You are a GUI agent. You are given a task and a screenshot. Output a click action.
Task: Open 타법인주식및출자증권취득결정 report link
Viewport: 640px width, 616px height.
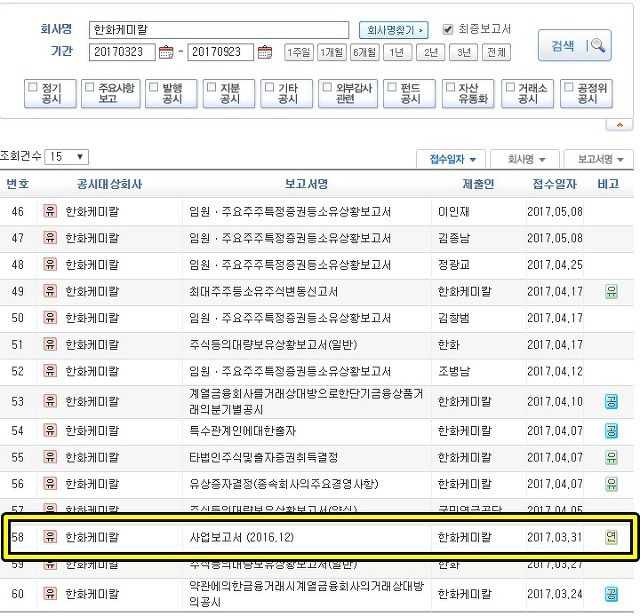tap(264, 457)
